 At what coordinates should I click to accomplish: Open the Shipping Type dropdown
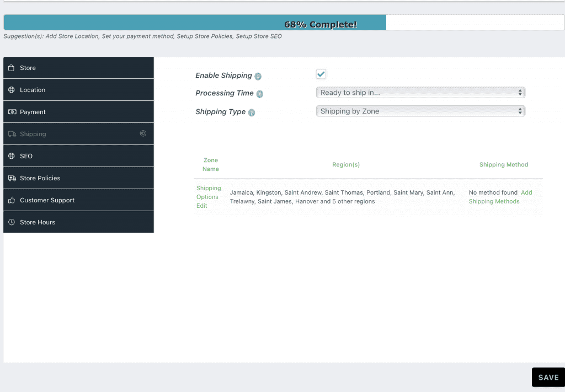pyautogui.click(x=420, y=111)
